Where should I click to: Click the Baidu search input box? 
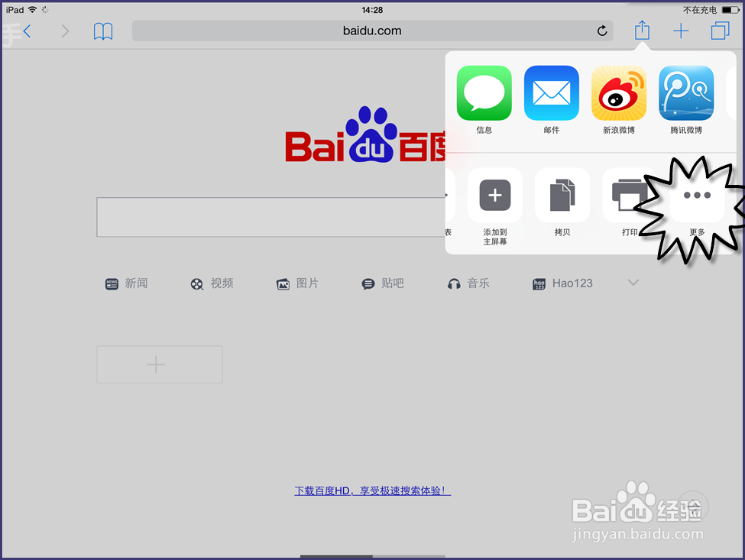click(x=270, y=217)
